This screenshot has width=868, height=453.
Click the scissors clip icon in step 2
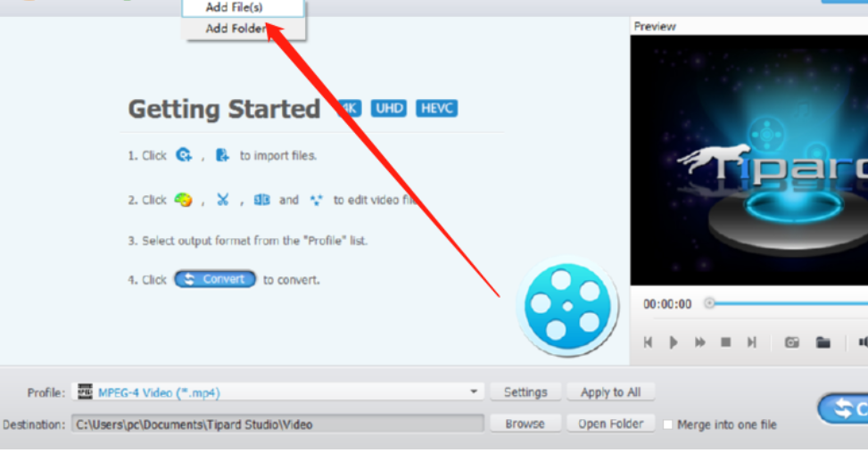click(222, 199)
